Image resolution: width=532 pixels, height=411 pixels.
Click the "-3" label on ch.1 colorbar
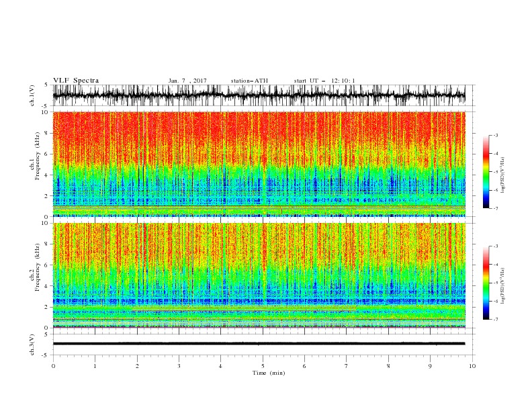pyautogui.click(x=496, y=135)
